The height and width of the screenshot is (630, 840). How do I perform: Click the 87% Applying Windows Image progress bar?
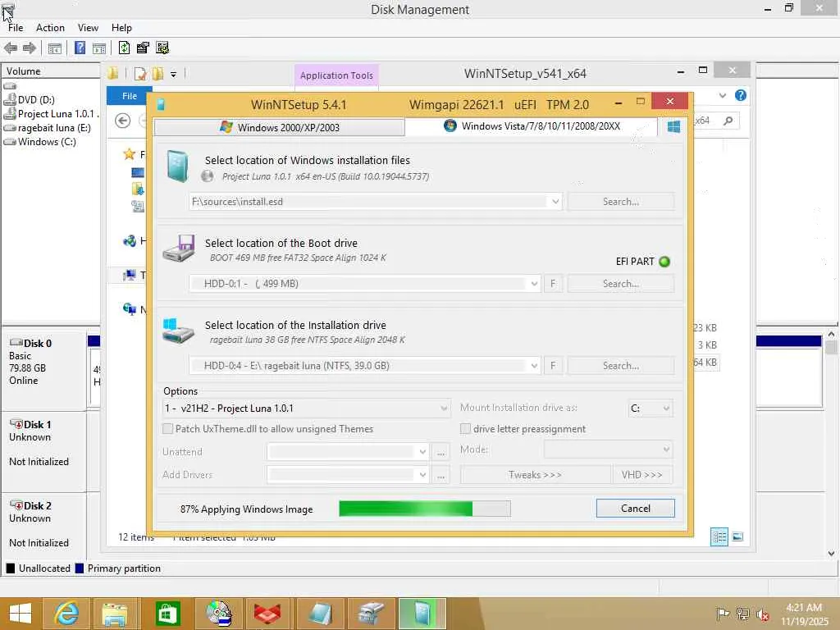(425, 509)
